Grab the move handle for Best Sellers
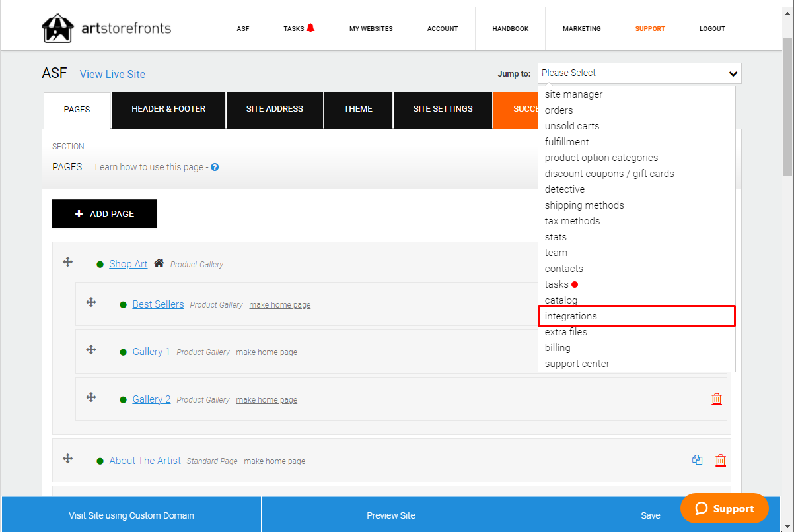The image size is (794, 532). [x=91, y=302]
